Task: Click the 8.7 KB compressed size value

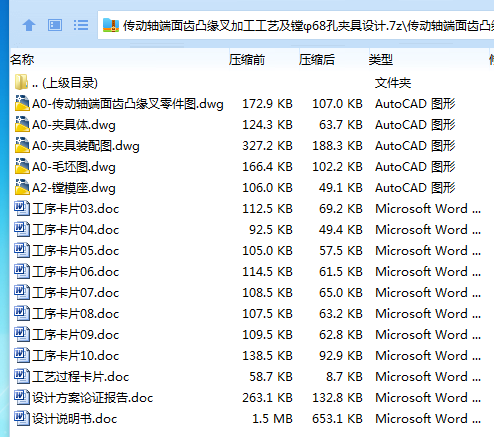Action: [x=344, y=377]
